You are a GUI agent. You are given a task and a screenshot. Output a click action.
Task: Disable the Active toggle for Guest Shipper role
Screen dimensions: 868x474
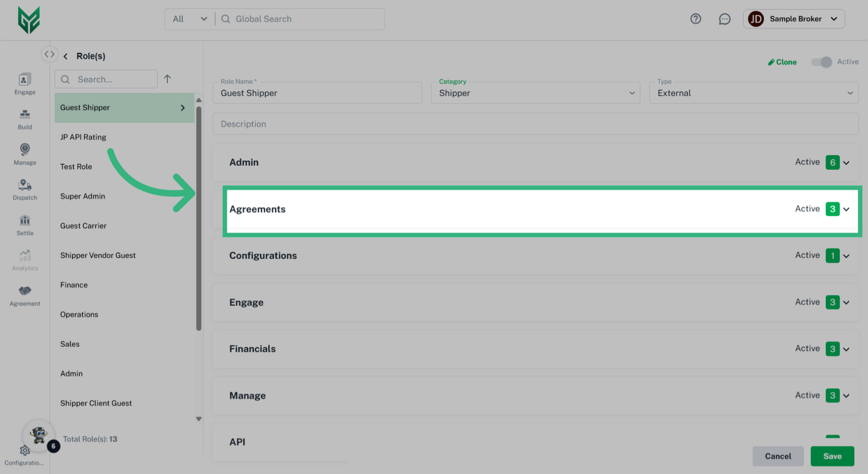click(x=821, y=62)
